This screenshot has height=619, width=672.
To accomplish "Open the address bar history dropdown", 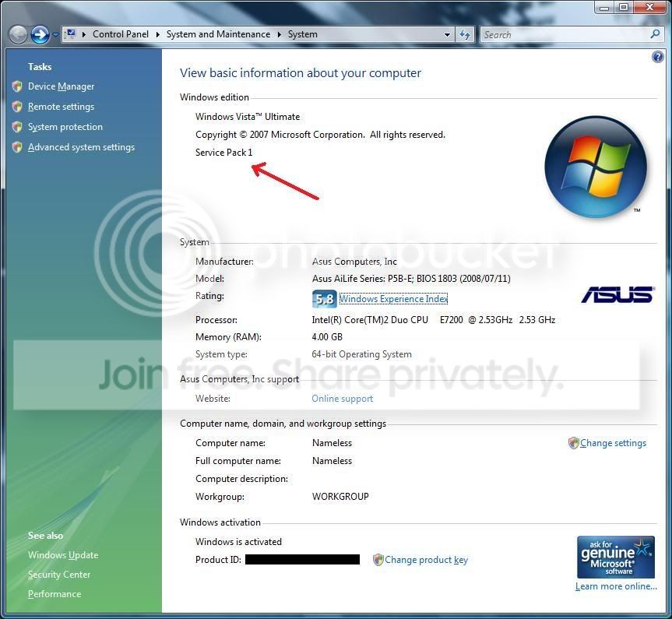I will click(447, 35).
